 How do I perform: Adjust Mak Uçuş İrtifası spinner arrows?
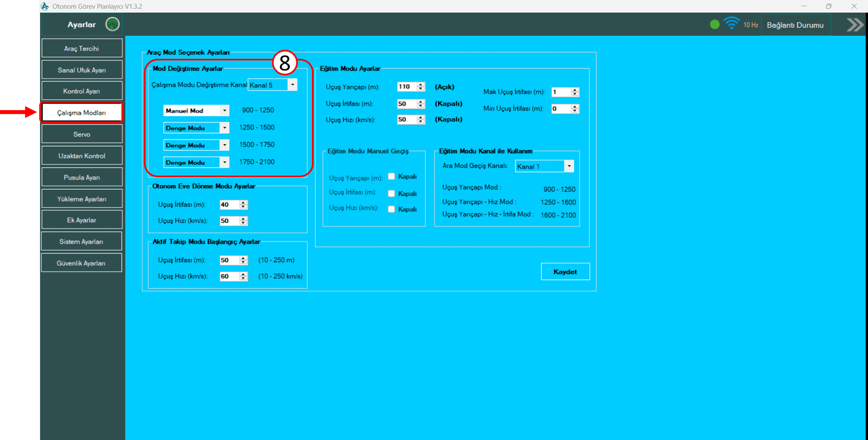pyautogui.click(x=575, y=92)
